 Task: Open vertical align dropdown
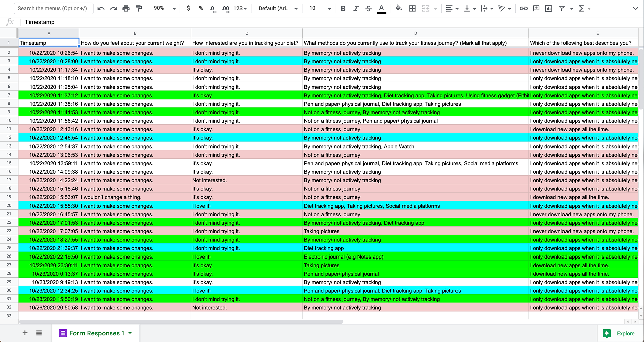470,9
